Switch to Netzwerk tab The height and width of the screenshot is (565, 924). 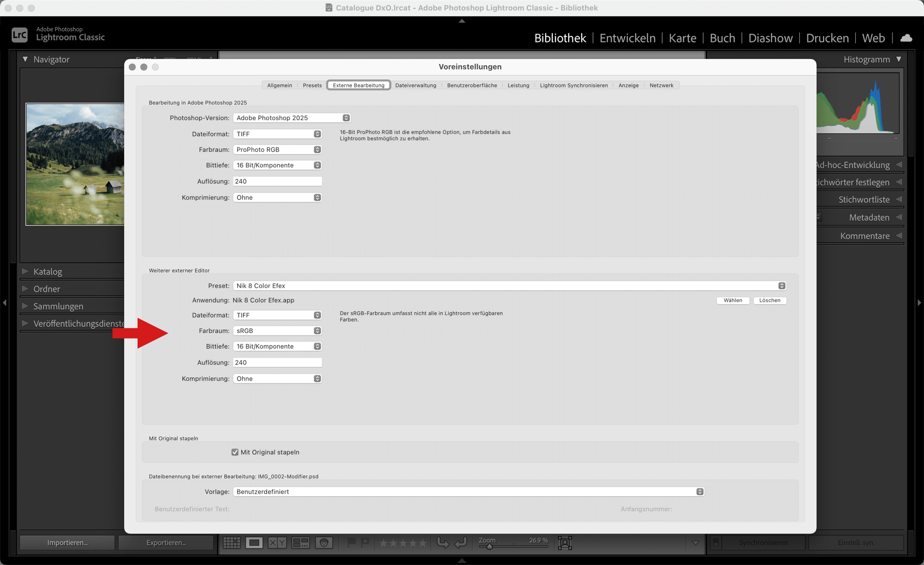661,85
